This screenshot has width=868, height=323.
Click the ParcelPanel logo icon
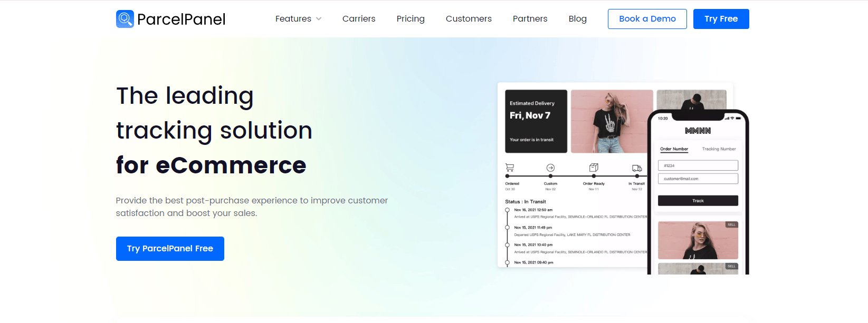125,19
